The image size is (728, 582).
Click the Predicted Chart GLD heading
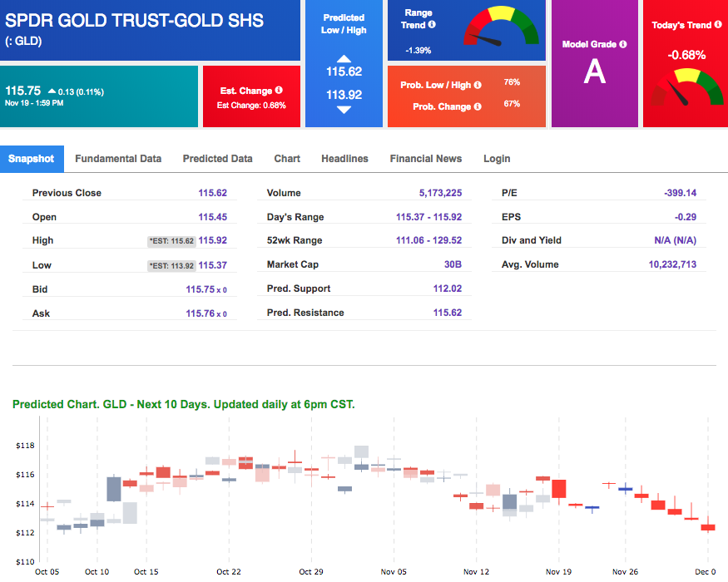[183, 404]
